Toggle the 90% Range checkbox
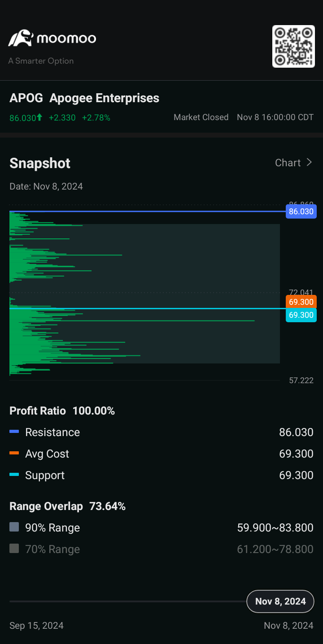 [14, 527]
